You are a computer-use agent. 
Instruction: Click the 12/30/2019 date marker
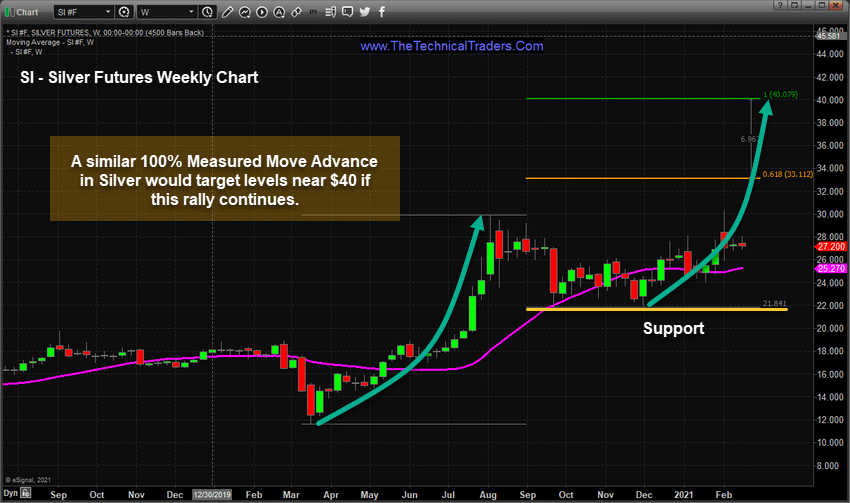coord(212,494)
